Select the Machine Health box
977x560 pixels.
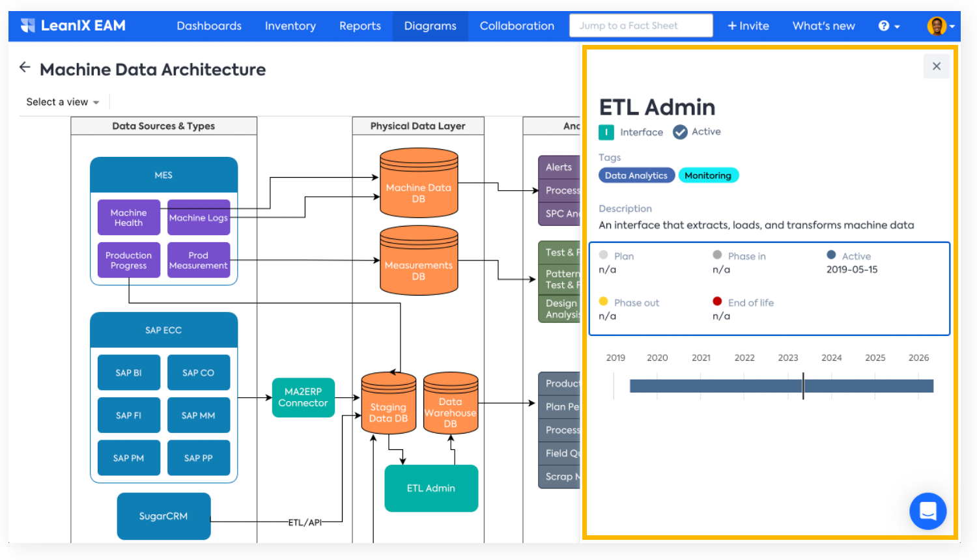(129, 217)
